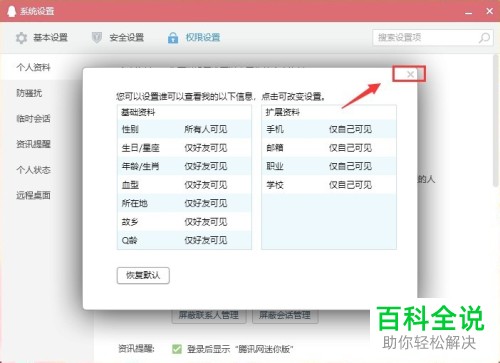Change 学校 visibility 仅自己可见
This screenshot has width=500, height=363.
point(350,185)
